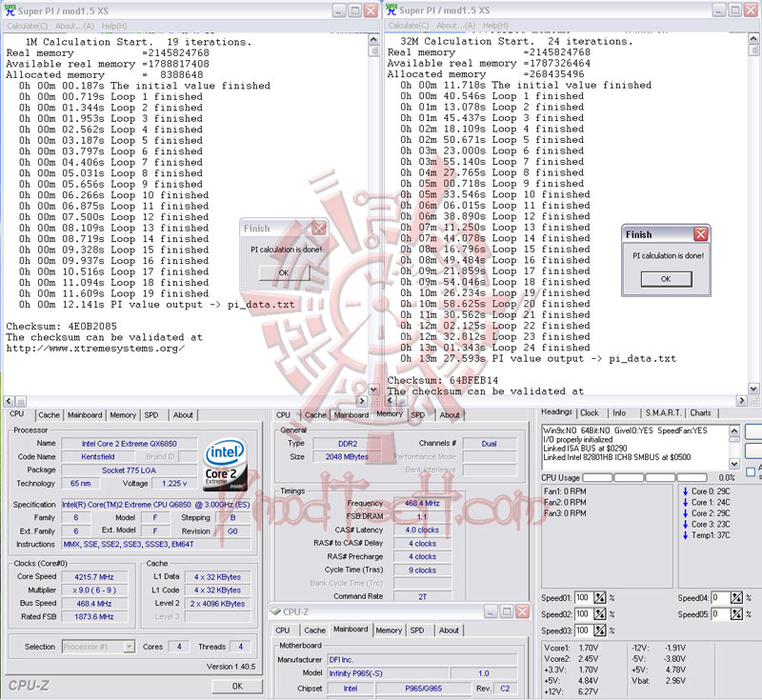Select About tab in bottom CPU-Z window
Screen dimensions: 762x700
pos(449,630)
